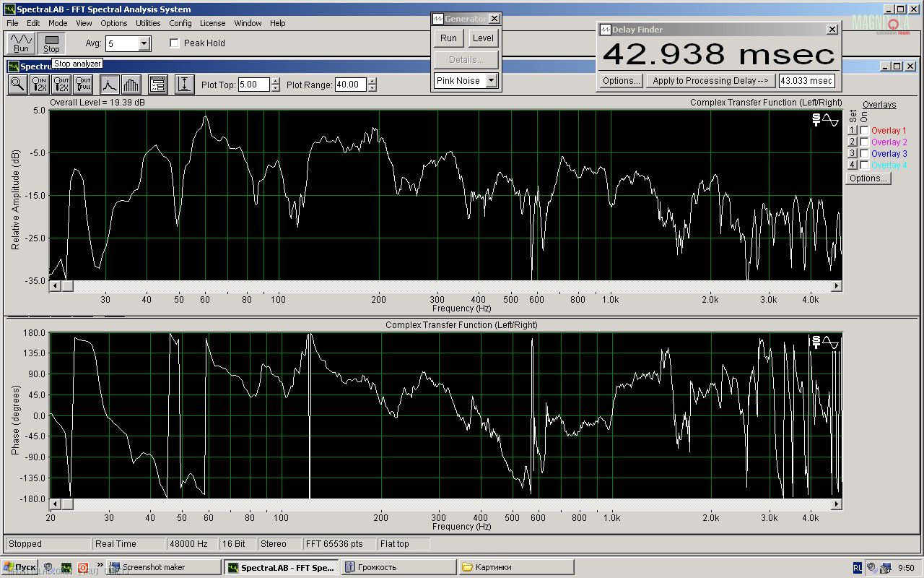Start the analyzer with the Run button
The height and width of the screenshot is (578, 924).
pos(21,43)
